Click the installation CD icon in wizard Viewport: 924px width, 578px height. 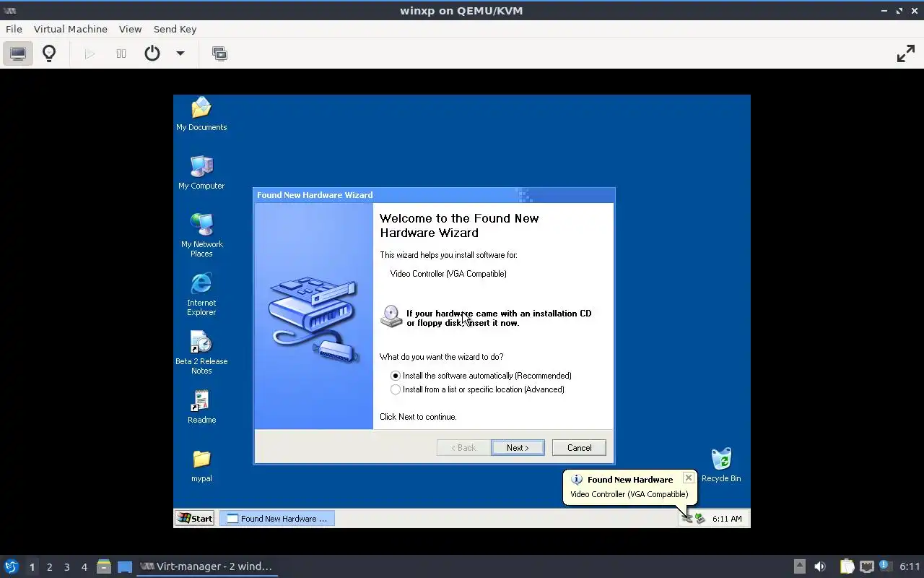[x=391, y=316]
